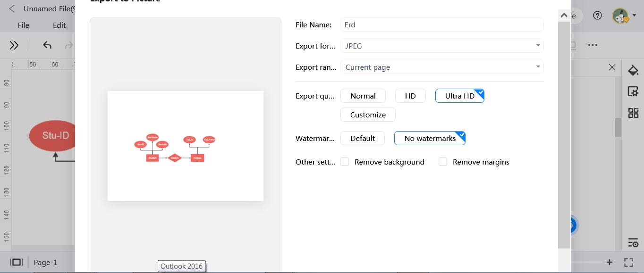Expand the collapsed panel with double chevron
This screenshot has width=644, height=273.
pos(14,45)
